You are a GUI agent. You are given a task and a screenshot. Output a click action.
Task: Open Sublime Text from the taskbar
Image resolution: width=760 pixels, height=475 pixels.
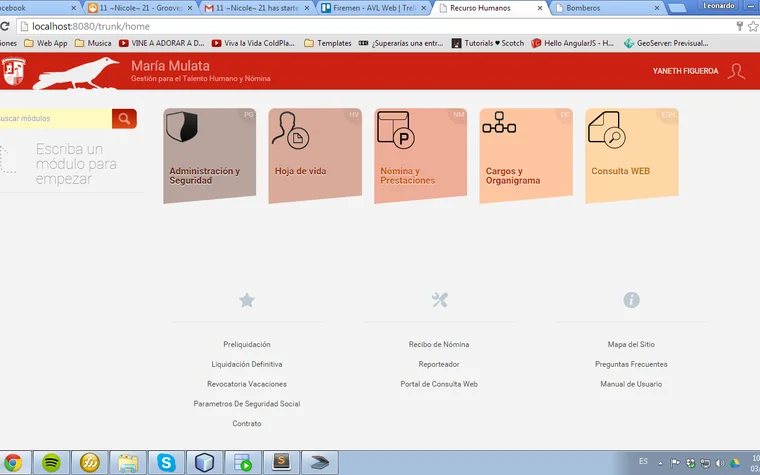(281, 463)
